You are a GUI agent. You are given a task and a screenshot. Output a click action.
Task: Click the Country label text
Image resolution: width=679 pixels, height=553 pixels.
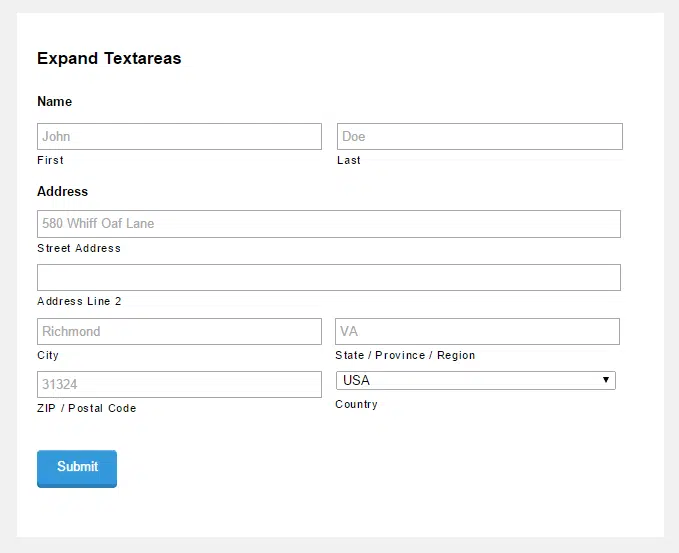tap(356, 404)
